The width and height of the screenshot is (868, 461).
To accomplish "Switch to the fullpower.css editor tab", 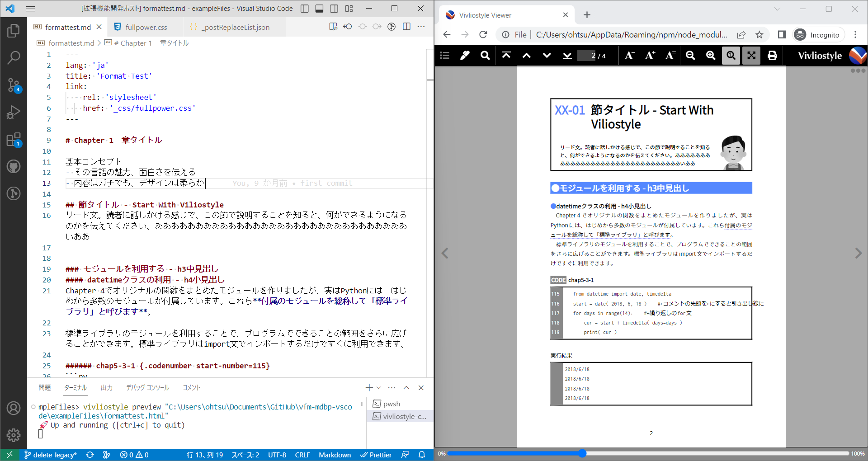I will 146,27.
